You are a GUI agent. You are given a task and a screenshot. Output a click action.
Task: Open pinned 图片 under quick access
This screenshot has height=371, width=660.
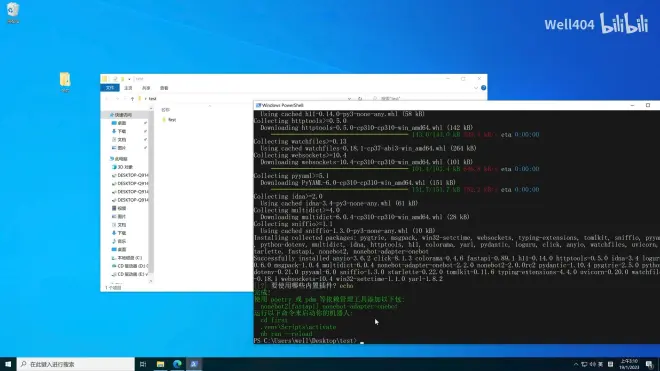pyautogui.click(x=119, y=148)
